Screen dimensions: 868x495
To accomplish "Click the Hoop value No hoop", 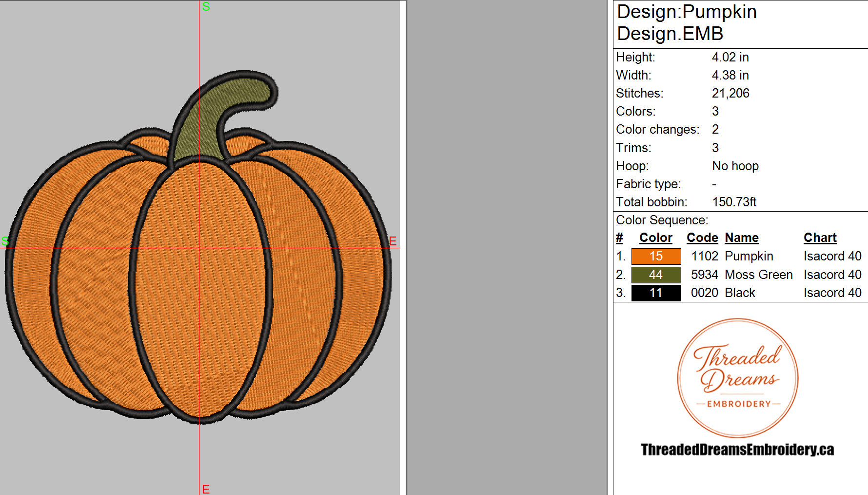I will (735, 166).
